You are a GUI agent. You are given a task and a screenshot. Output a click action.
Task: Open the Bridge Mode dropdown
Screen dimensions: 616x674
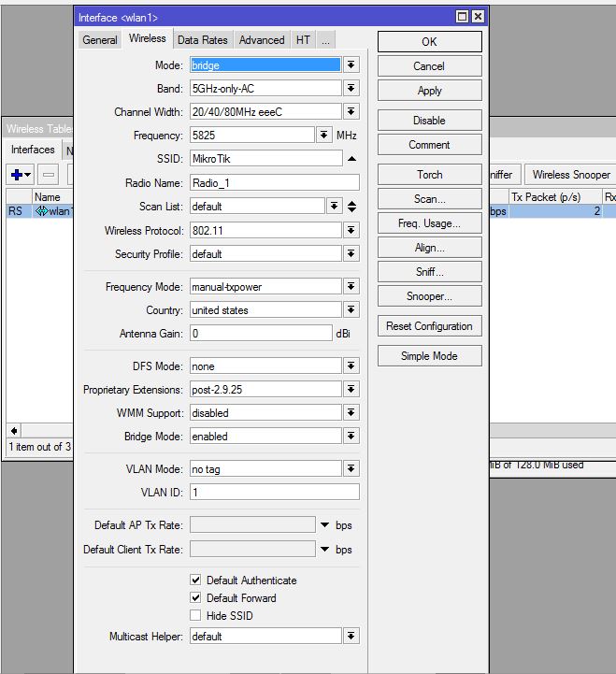(351, 437)
